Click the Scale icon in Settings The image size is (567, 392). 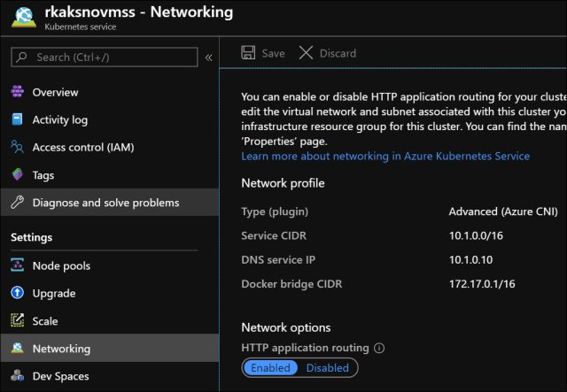(x=18, y=321)
